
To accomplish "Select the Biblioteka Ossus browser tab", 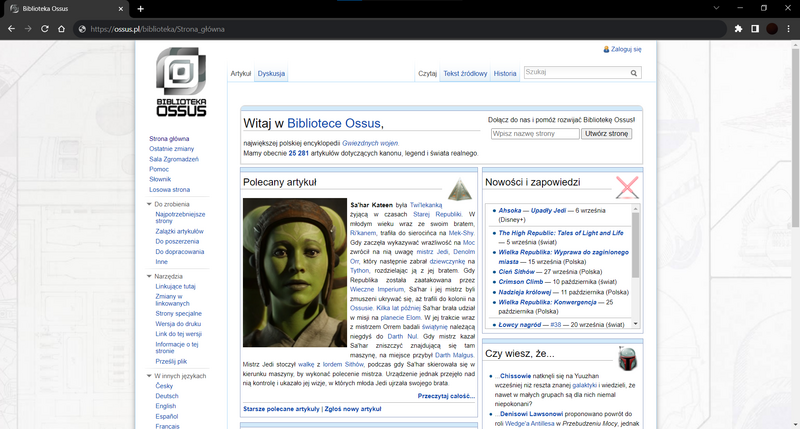I will (x=66, y=9).
